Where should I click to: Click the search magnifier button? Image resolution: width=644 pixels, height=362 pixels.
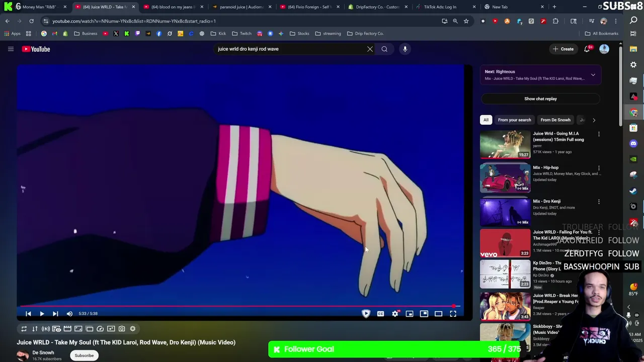384,49
